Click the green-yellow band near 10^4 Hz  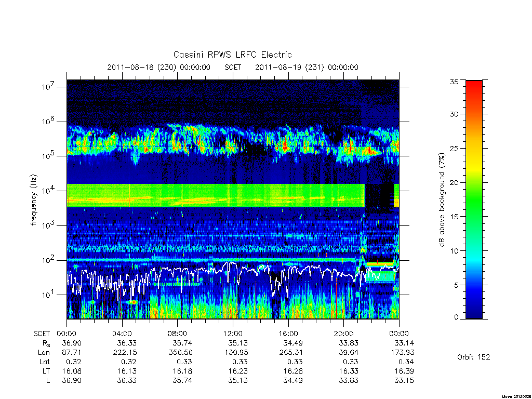(216, 195)
